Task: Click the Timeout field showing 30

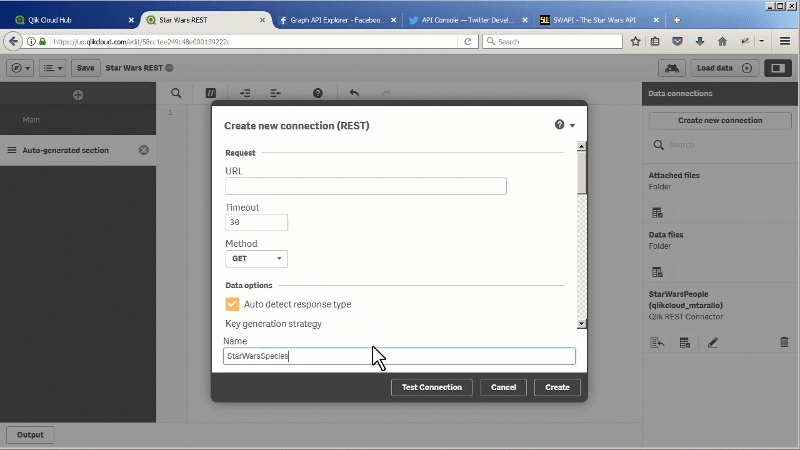Action: pyautogui.click(x=257, y=222)
